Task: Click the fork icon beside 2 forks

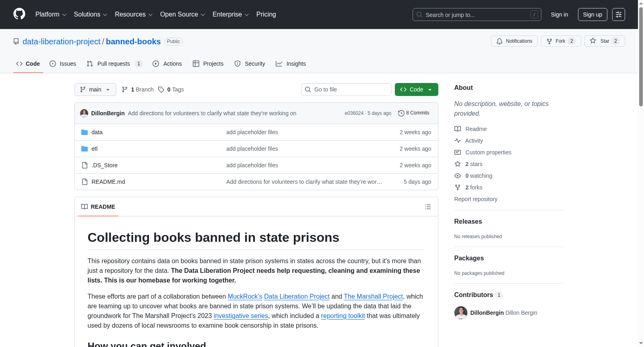Action: tap(458, 187)
